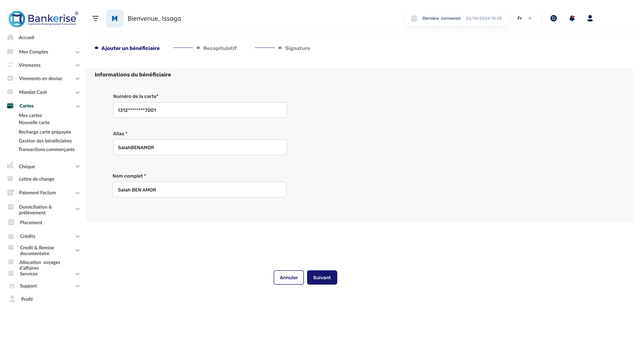Click the Accueil home icon
Screen dimensions: 644x353
coord(10,38)
